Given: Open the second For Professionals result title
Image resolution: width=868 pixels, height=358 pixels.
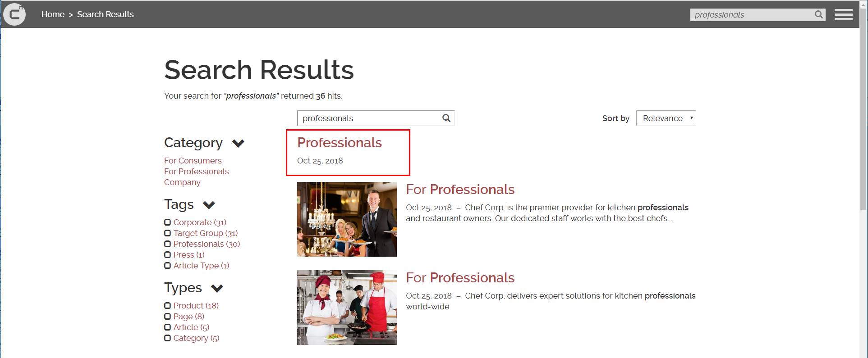Looking at the screenshot, I should pos(460,278).
